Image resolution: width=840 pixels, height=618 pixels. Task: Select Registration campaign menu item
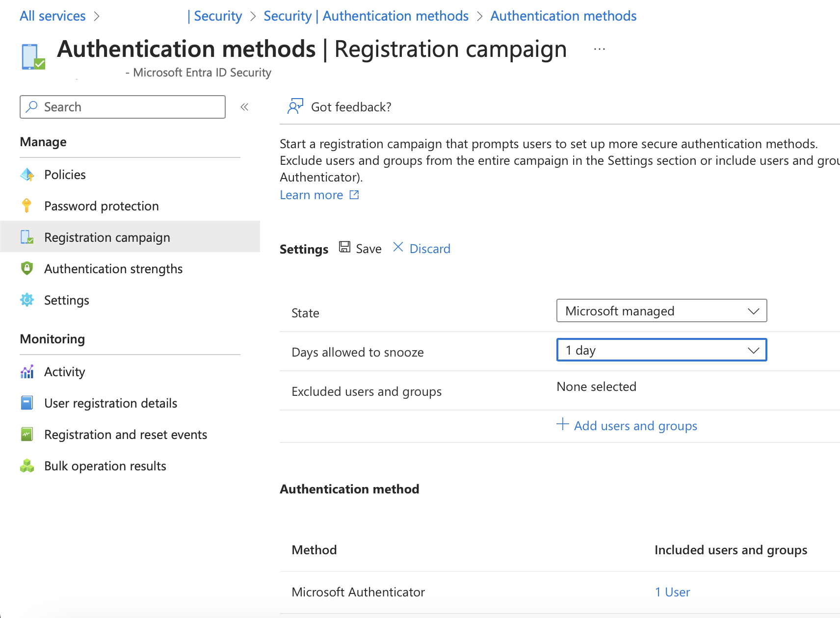[x=130, y=236]
